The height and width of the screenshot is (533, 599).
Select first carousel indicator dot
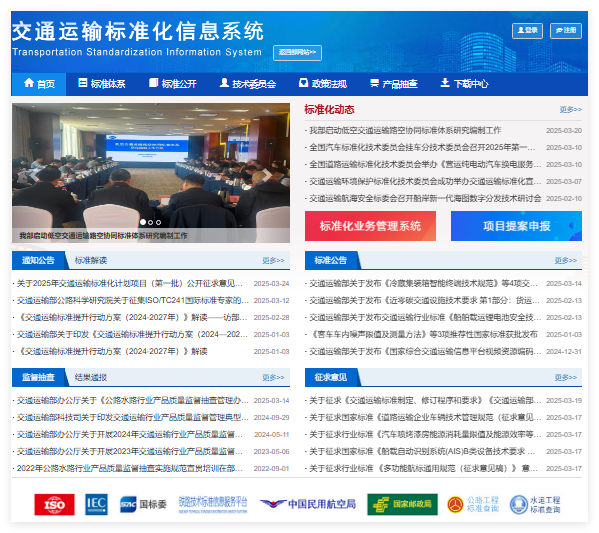point(143,222)
